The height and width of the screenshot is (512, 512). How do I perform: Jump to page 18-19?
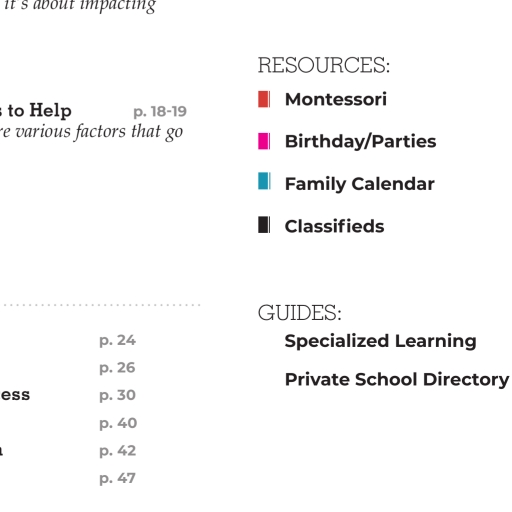(160, 112)
